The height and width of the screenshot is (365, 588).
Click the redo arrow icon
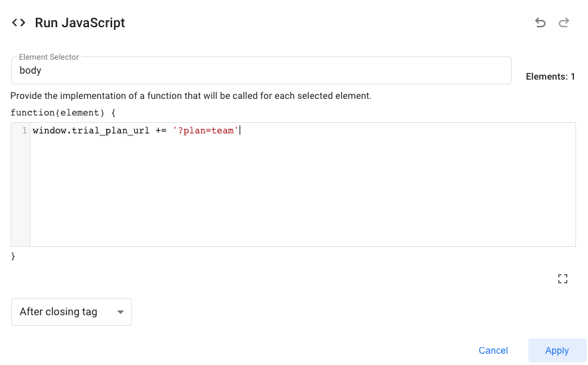563,23
